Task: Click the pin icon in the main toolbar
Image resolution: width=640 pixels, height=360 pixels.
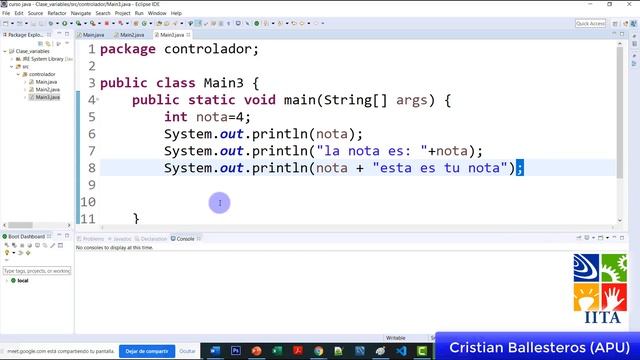Action: pyautogui.click(x=190, y=23)
